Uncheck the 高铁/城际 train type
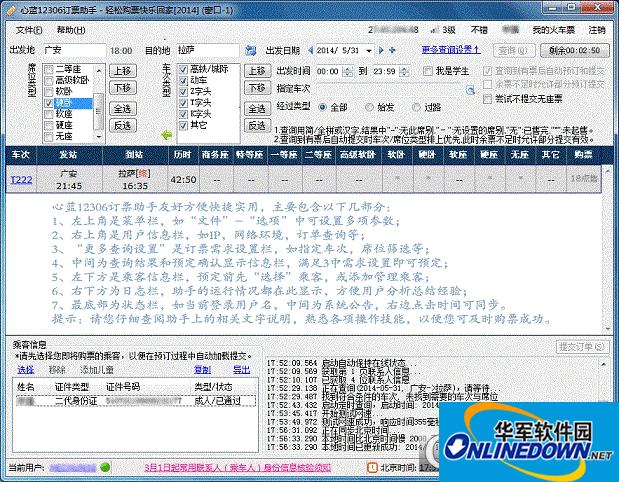Screen dimensions: 619x482 pos(183,69)
